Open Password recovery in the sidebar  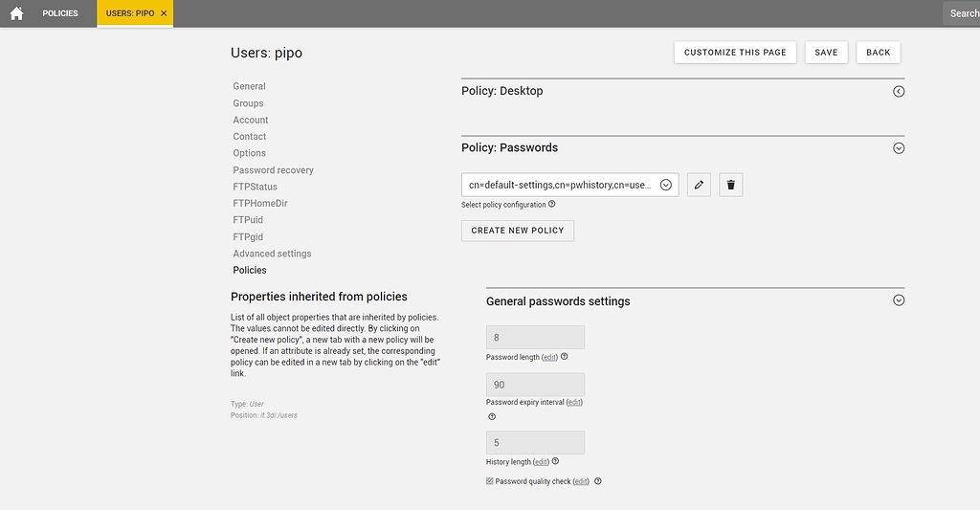(273, 170)
